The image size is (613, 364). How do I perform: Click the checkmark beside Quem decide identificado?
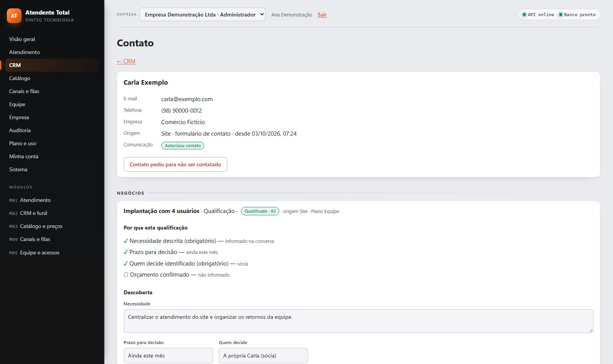coord(126,264)
